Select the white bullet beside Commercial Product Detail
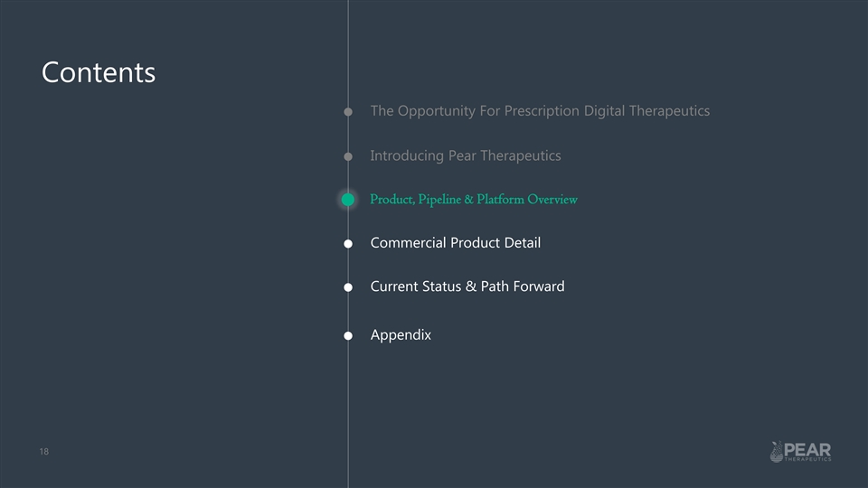Image resolution: width=868 pixels, height=488 pixels. 348,244
